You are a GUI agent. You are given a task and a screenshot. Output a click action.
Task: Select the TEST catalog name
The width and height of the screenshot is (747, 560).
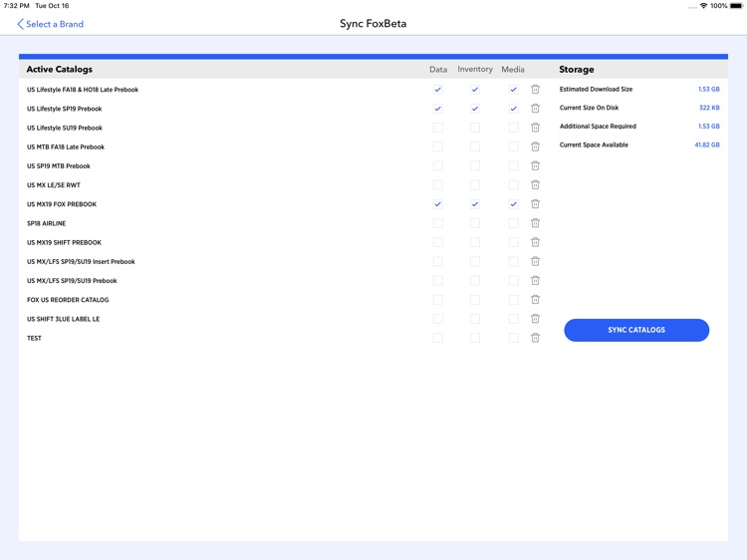34,338
